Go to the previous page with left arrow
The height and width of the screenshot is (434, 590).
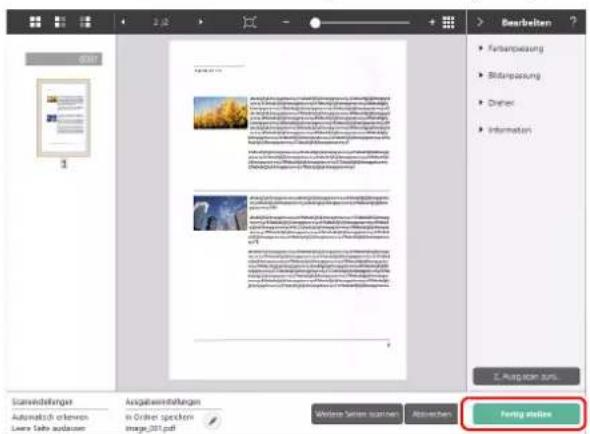(123, 22)
